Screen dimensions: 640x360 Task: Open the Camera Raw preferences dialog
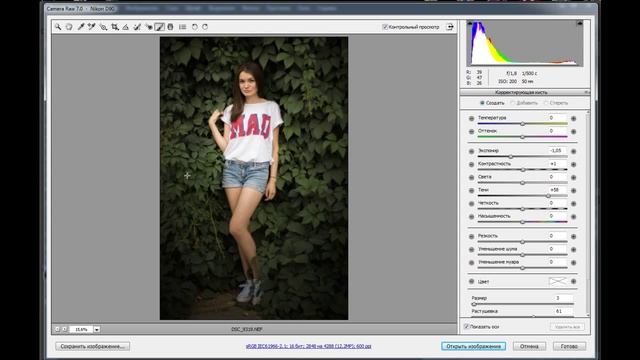click(182, 27)
